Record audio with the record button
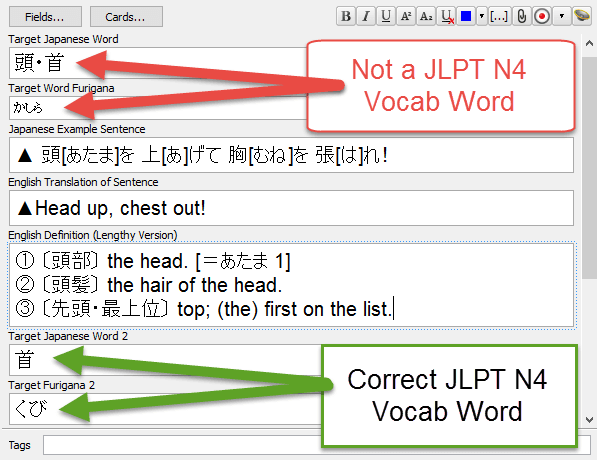Image resolution: width=597 pixels, height=460 pixels. [x=542, y=16]
